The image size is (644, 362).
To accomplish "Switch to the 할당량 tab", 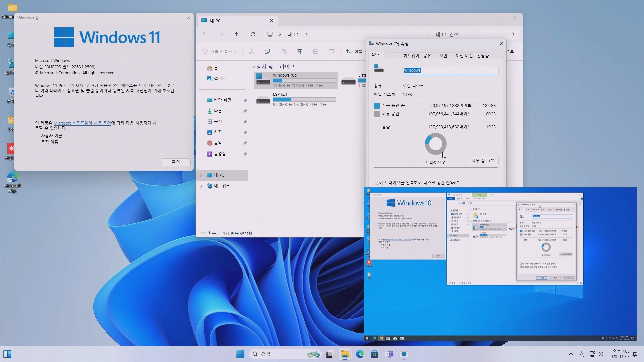I will 483,56.
